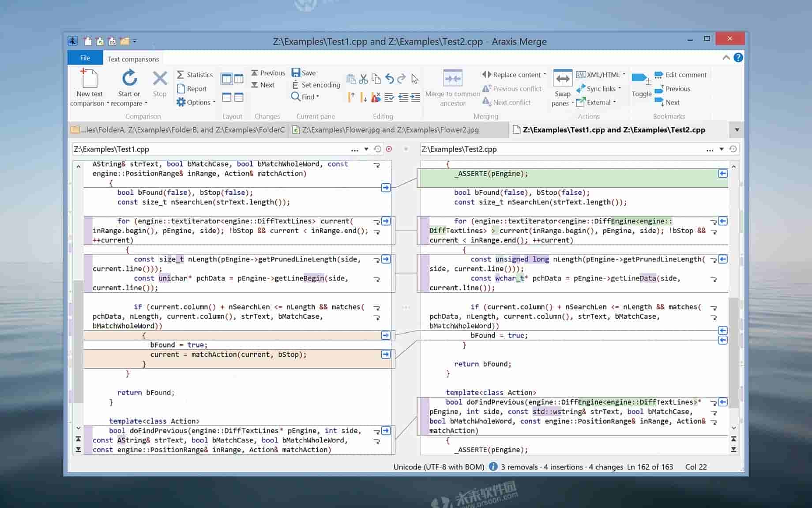Click the Statistics sigma icon
This screenshot has width=812, height=508.
coord(180,75)
